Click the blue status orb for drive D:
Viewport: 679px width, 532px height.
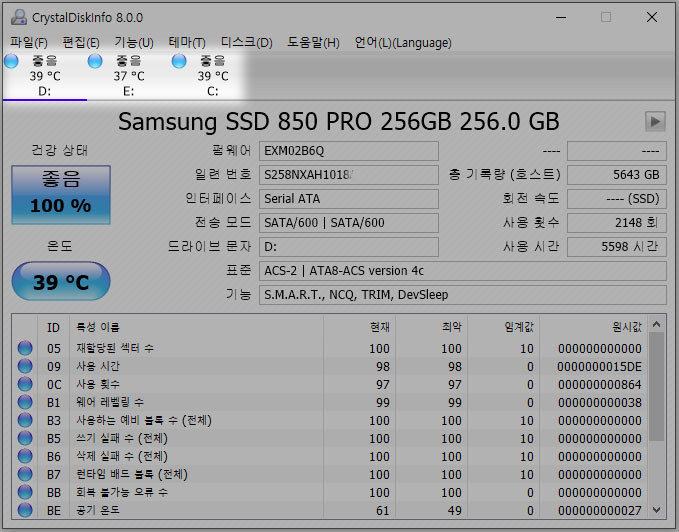pyautogui.click(x=11, y=61)
